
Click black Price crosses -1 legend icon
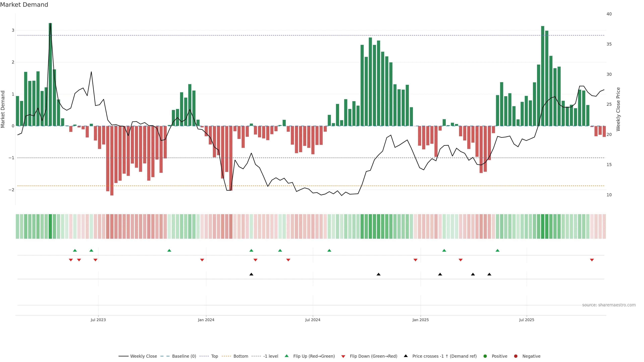click(406, 356)
